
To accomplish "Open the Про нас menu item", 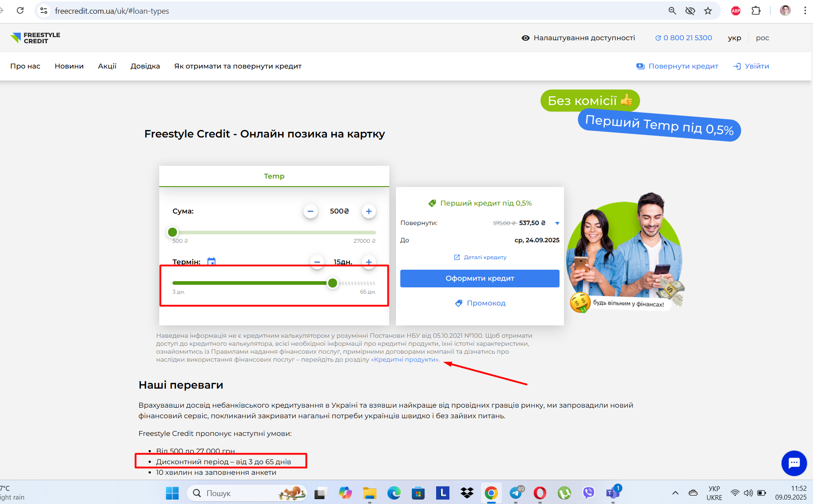I will (x=25, y=66).
